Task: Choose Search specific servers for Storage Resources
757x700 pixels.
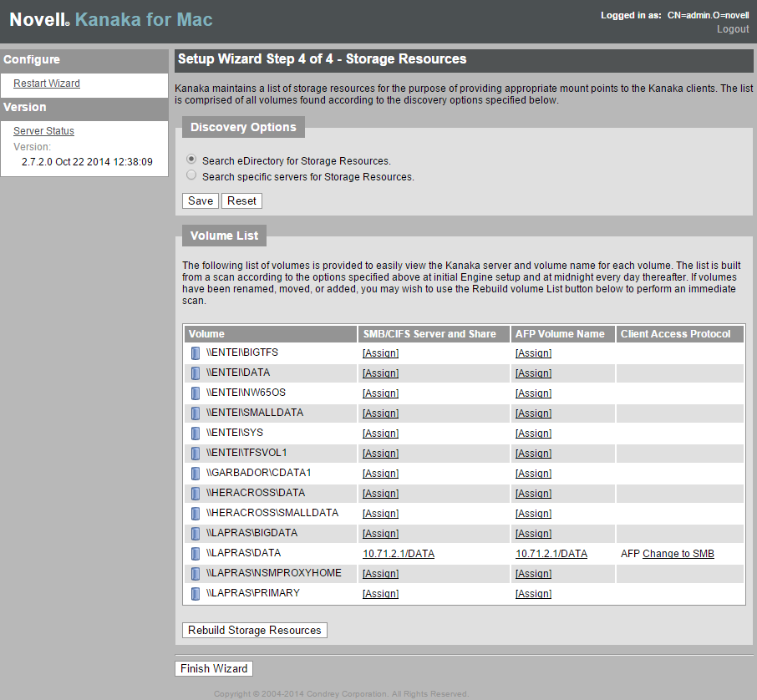Action: click(x=192, y=176)
